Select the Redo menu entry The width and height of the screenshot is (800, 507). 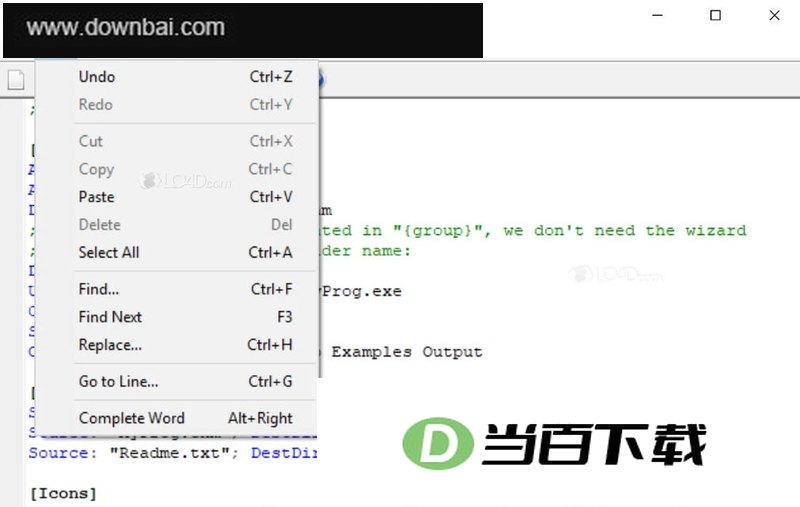186,105
